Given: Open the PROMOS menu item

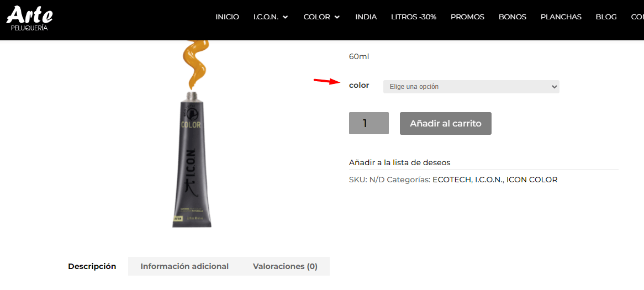Looking at the screenshot, I should pos(467,17).
